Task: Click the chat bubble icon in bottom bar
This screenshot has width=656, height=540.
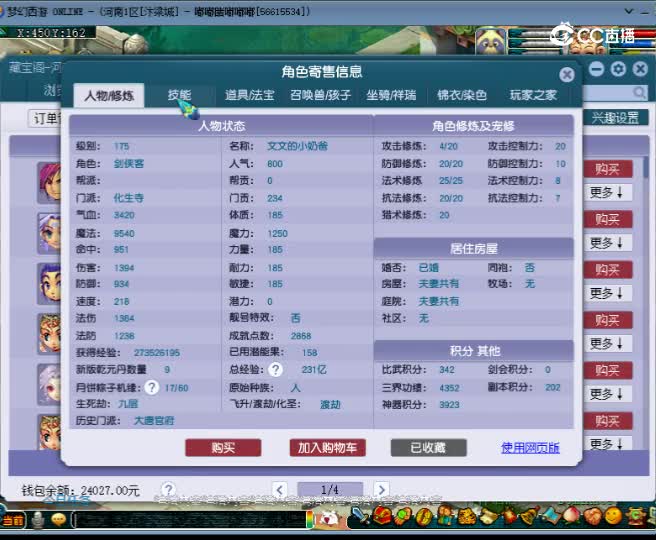Action: (59, 520)
